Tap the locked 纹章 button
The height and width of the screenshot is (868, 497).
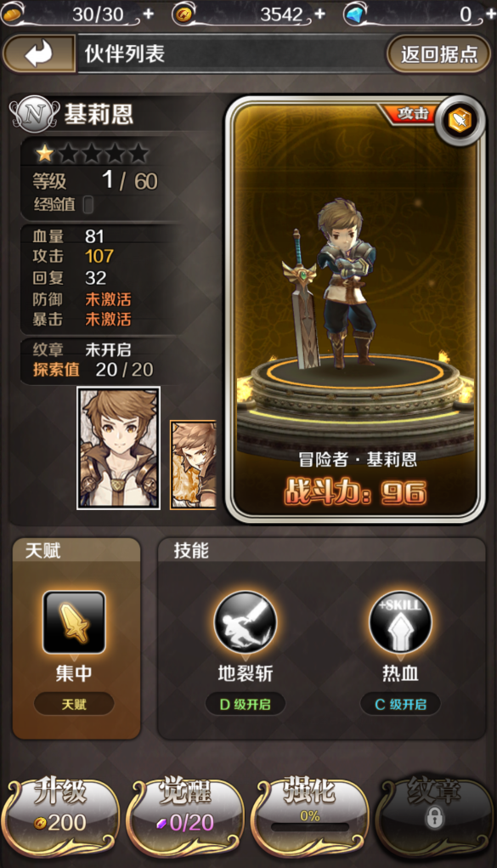coord(434,814)
